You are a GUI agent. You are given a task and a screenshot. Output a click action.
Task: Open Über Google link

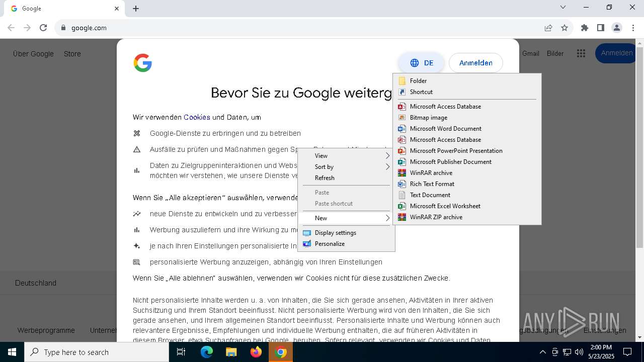tap(33, 54)
